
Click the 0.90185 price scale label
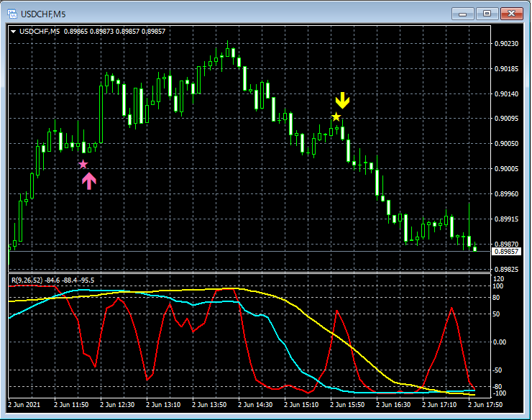coord(506,69)
